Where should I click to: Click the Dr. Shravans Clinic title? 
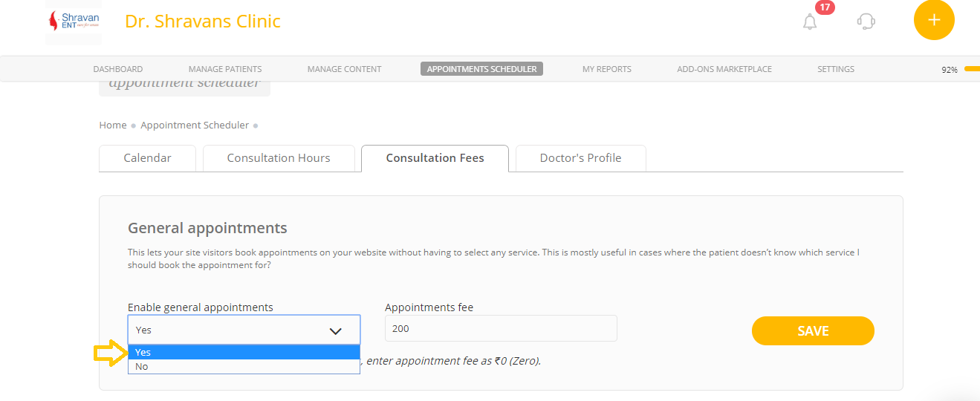(x=203, y=21)
